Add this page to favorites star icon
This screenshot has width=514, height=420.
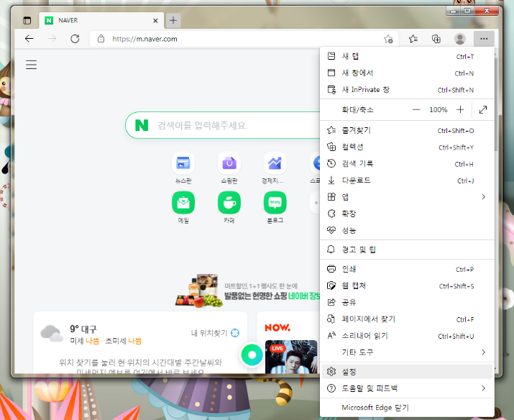click(x=388, y=39)
